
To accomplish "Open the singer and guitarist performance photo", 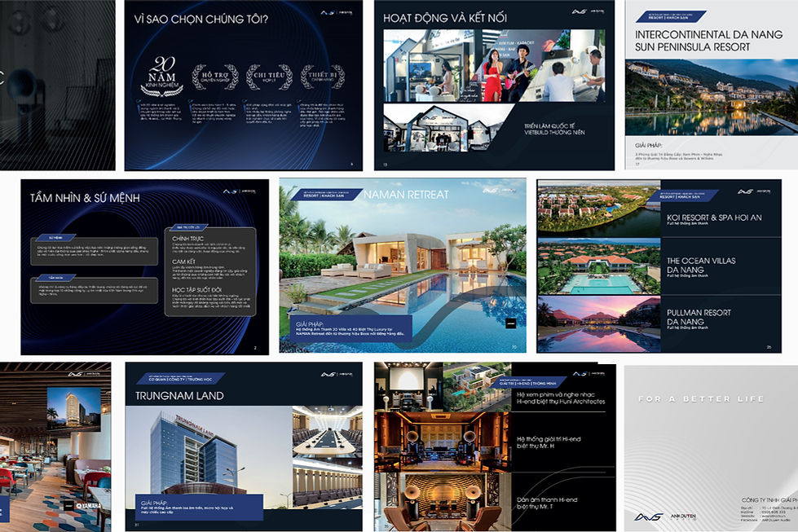I will tap(511, 65).
